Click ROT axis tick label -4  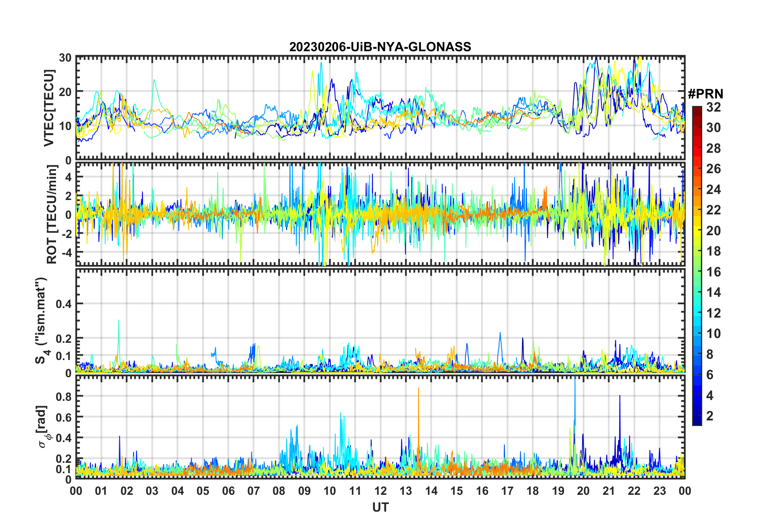tap(66, 252)
